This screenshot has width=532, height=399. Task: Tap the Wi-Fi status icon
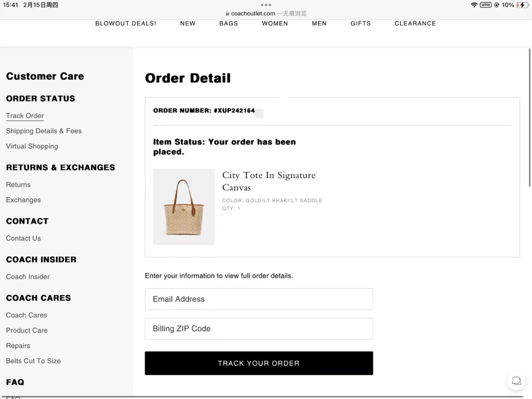click(474, 5)
